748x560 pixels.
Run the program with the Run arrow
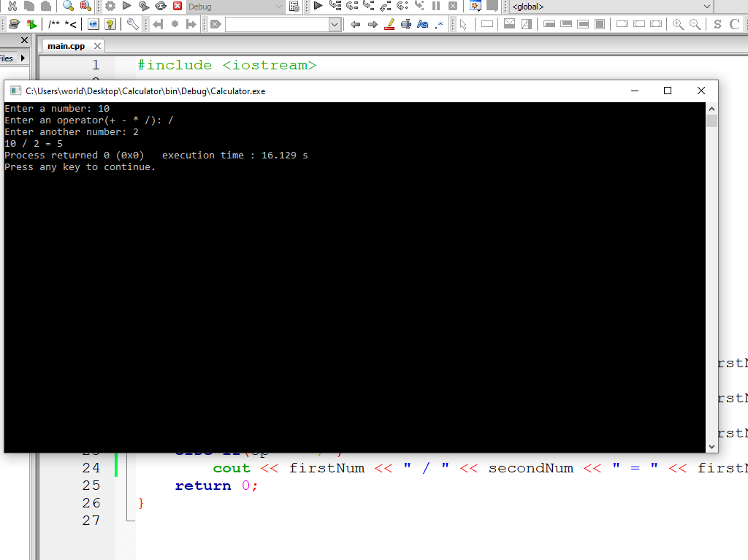tap(127, 6)
